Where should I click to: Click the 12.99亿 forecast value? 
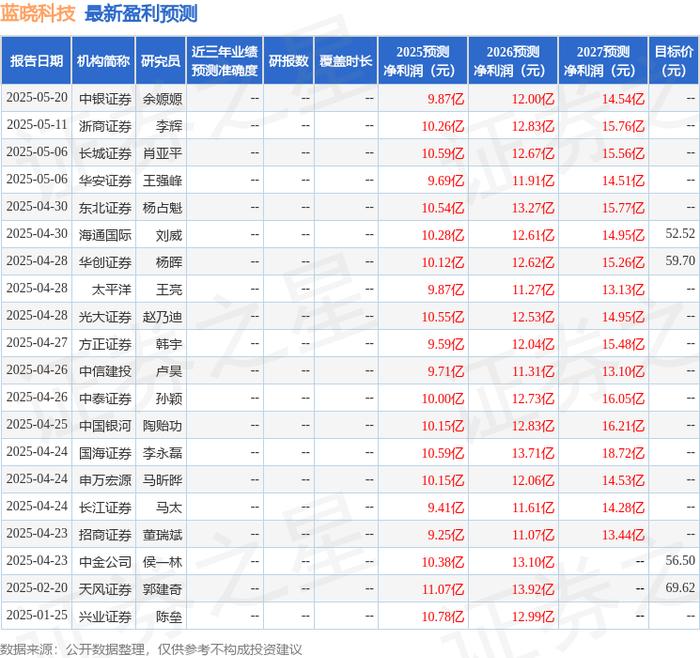click(x=533, y=616)
